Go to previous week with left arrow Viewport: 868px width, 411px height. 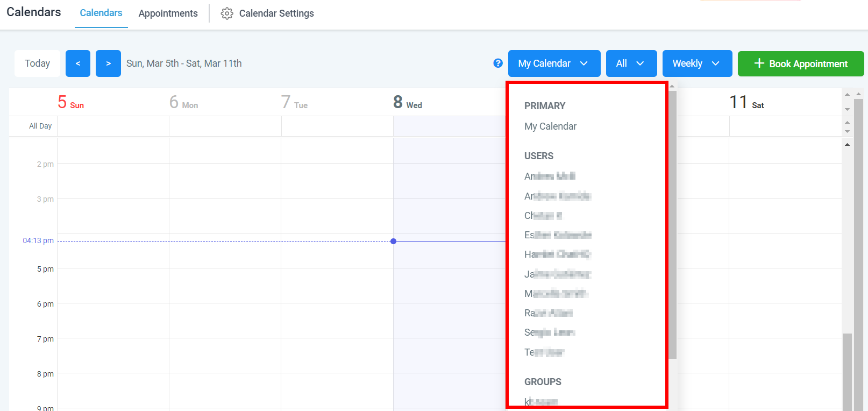click(x=78, y=63)
